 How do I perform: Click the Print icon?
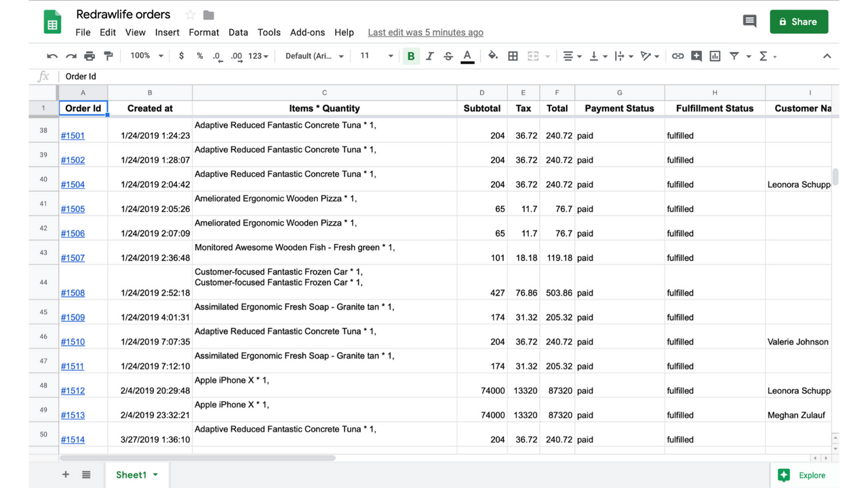point(87,56)
